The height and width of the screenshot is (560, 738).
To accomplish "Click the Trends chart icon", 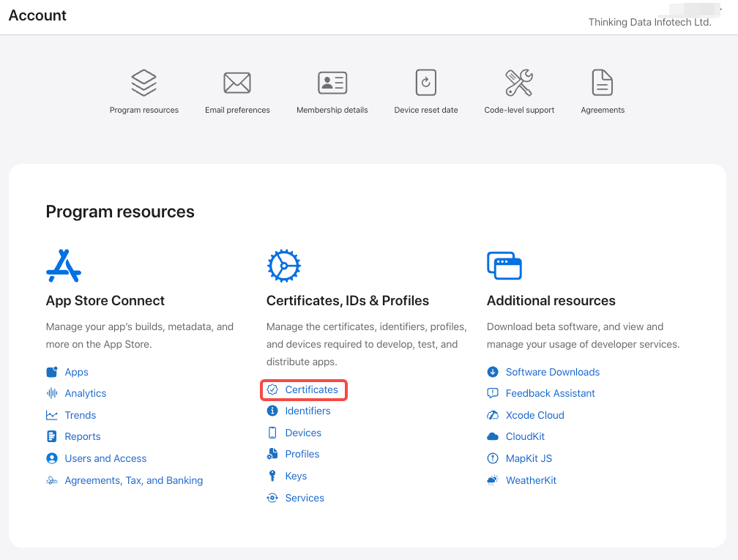I will click(52, 415).
